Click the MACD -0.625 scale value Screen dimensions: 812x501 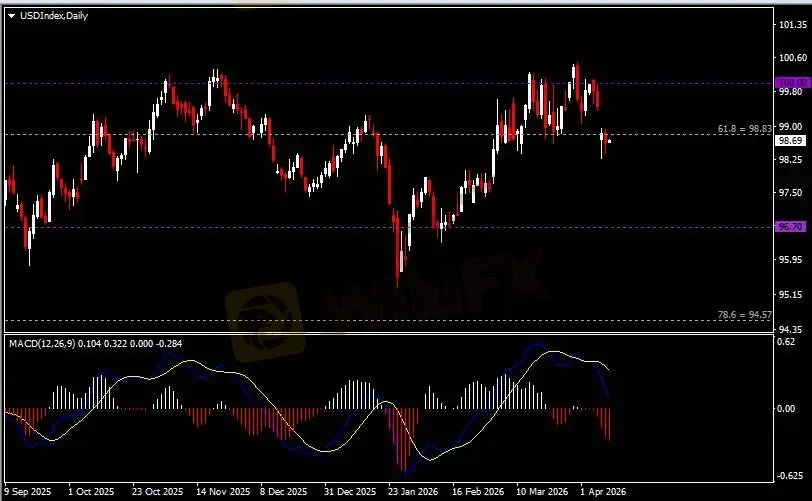(790, 476)
